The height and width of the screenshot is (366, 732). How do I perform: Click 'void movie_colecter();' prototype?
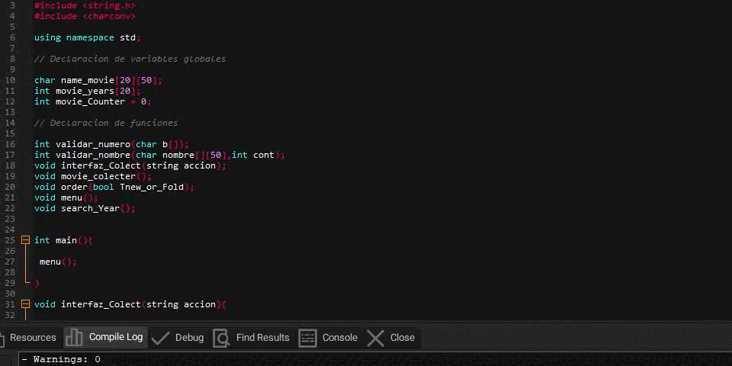pyautogui.click(x=93, y=176)
